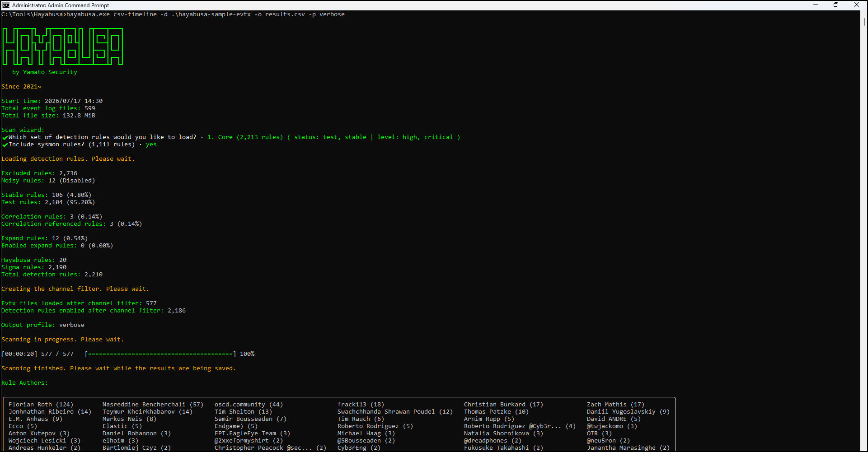This screenshot has width=868, height=452.
Task: Click 'Arnim Rupp (5)' author entry
Action: (489, 419)
